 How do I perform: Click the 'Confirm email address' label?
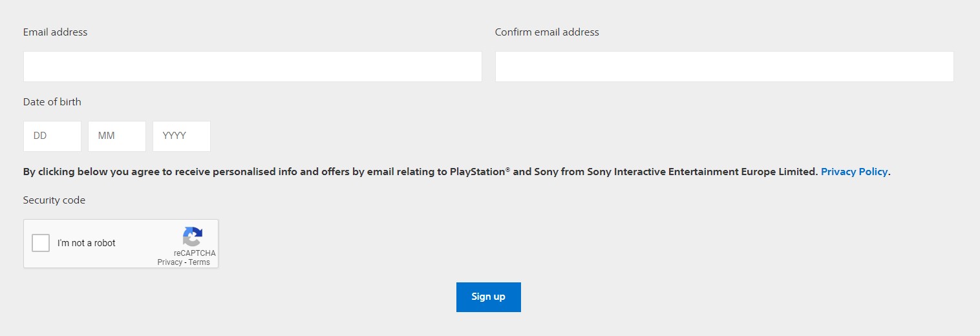tap(547, 32)
